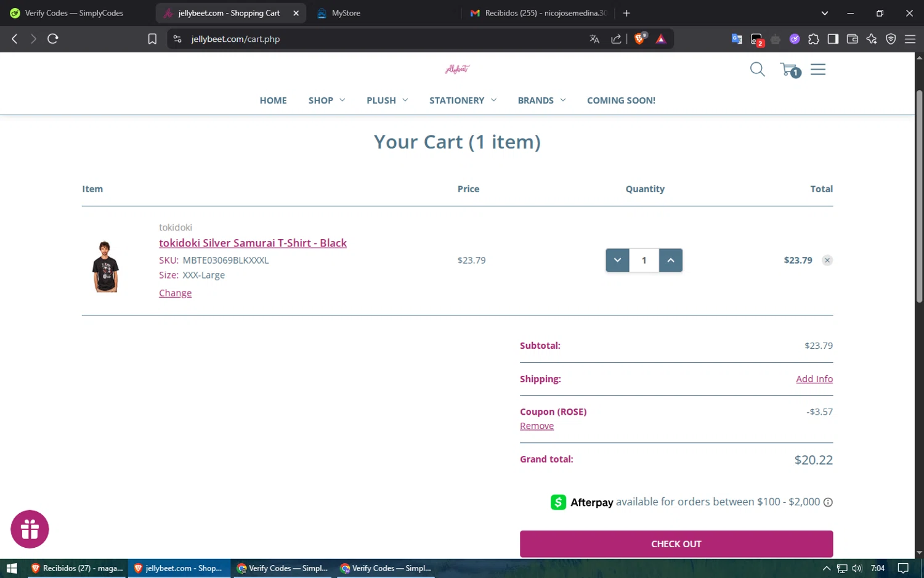This screenshot has width=924, height=578.
Task: Click the quantity input field showing 1
Action: 644,260
